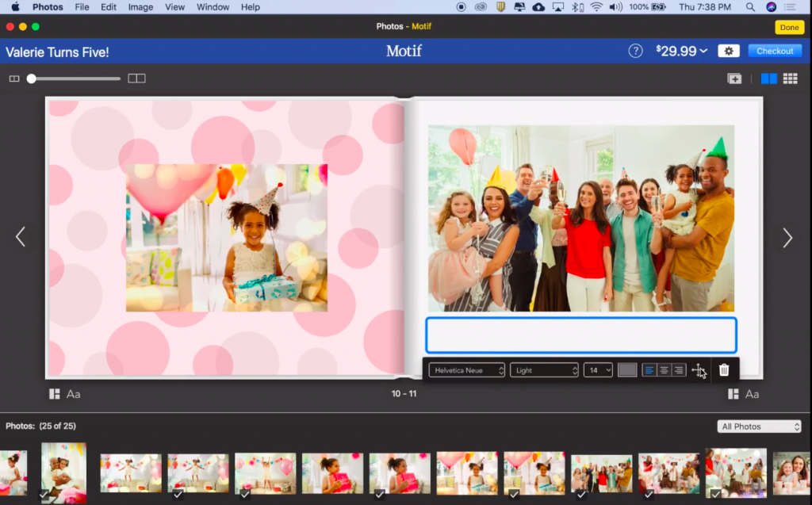Click the zoom slider knob
The height and width of the screenshot is (505, 812).
click(x=32, y=78)
